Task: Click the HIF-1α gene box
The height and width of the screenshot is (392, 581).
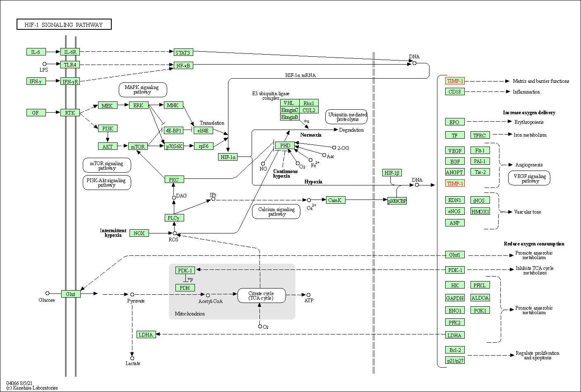Action: click(x=228, y=157)
